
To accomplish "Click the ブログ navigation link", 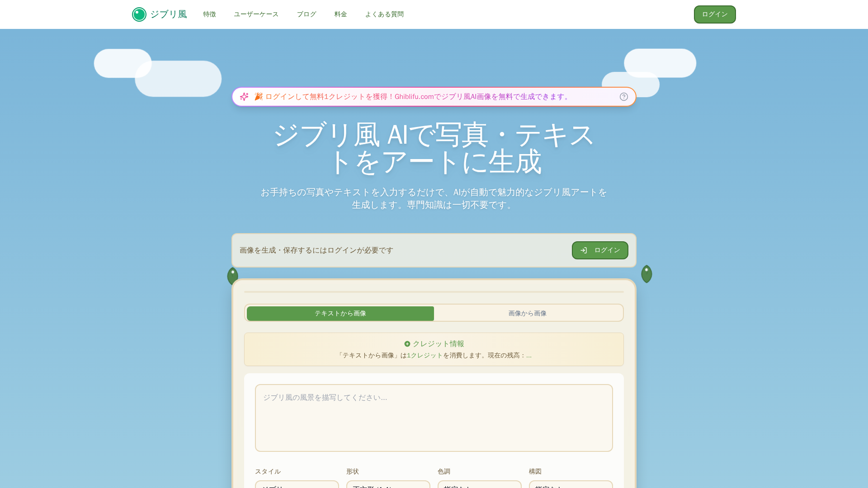I will pyautogui.click(x=307, y=14).
